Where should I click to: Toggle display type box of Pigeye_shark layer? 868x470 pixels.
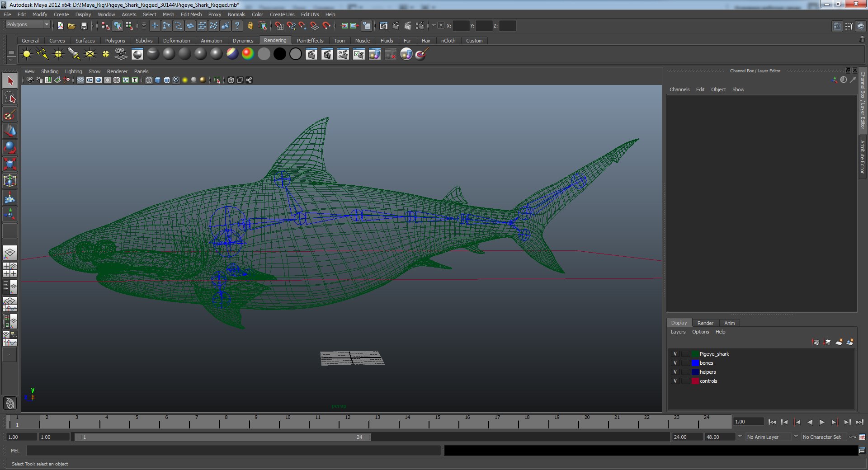[686, 354]
